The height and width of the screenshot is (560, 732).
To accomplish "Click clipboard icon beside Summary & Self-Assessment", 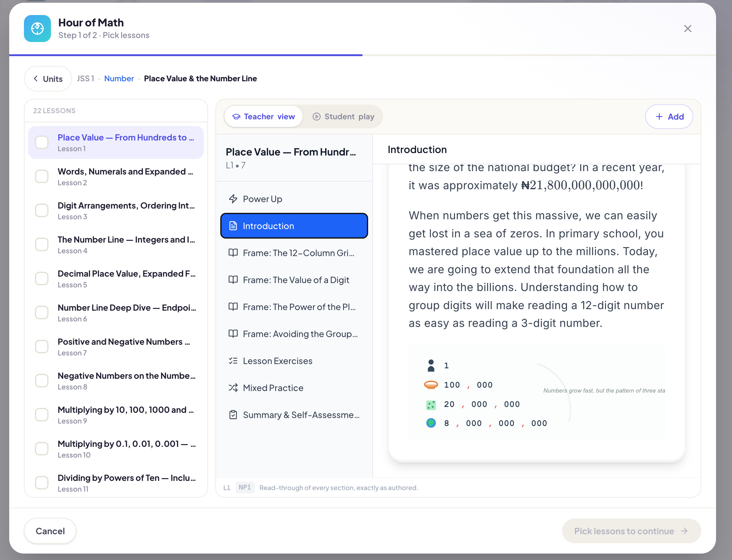I will (233, 415).
